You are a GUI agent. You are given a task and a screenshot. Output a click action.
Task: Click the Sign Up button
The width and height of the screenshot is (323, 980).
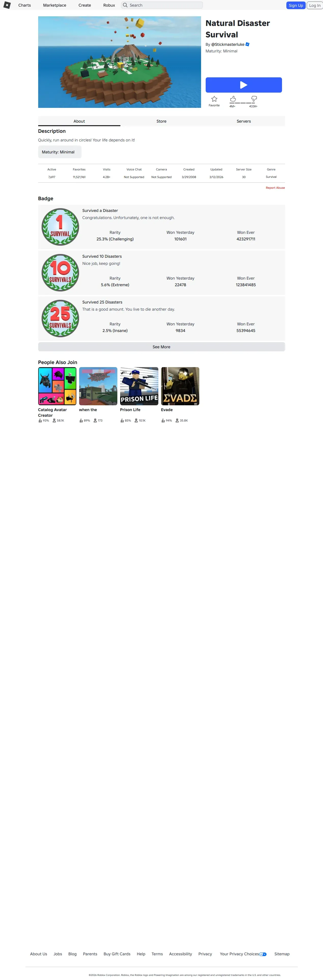pos(296,5)
